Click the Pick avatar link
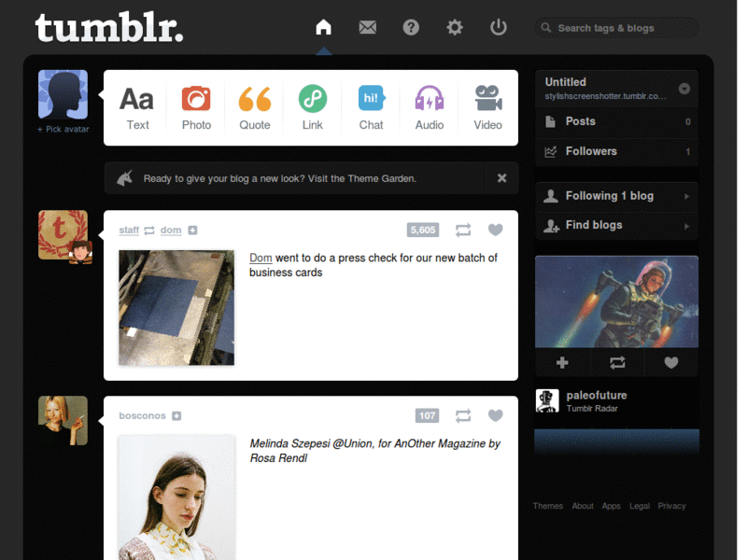 point(63,129)
